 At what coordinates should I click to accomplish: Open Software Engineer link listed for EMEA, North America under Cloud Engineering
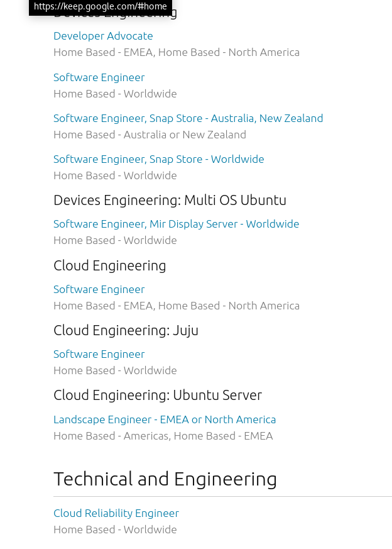point(99,289)
